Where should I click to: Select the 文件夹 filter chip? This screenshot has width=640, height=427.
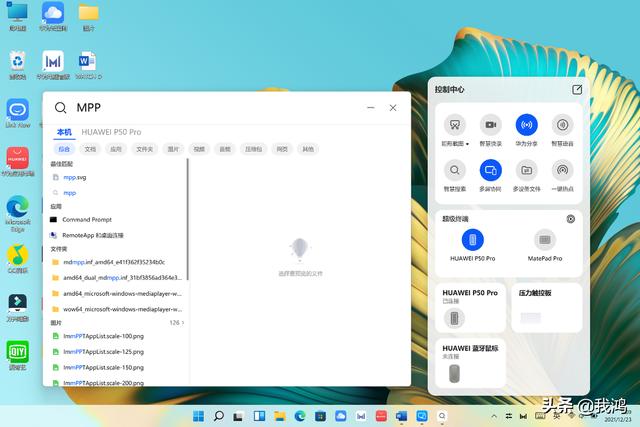pyautogui.click(x=144, y=149)
